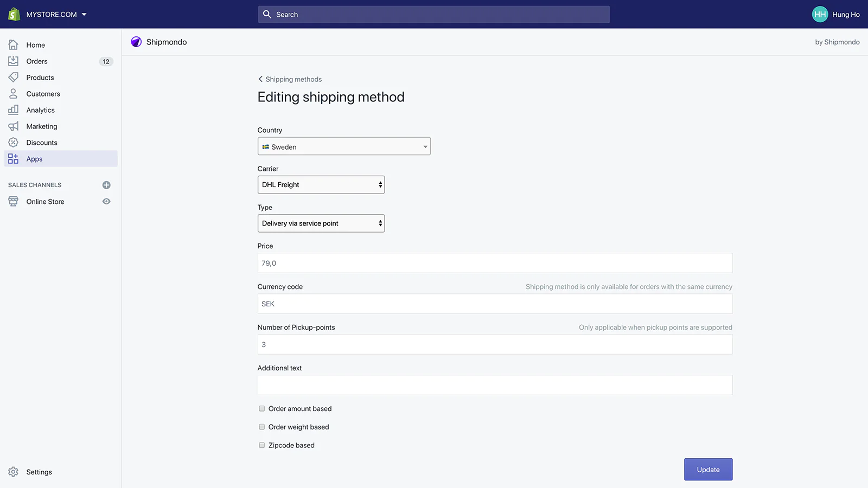Click the top Search field
868x488 pixels.
433,14
